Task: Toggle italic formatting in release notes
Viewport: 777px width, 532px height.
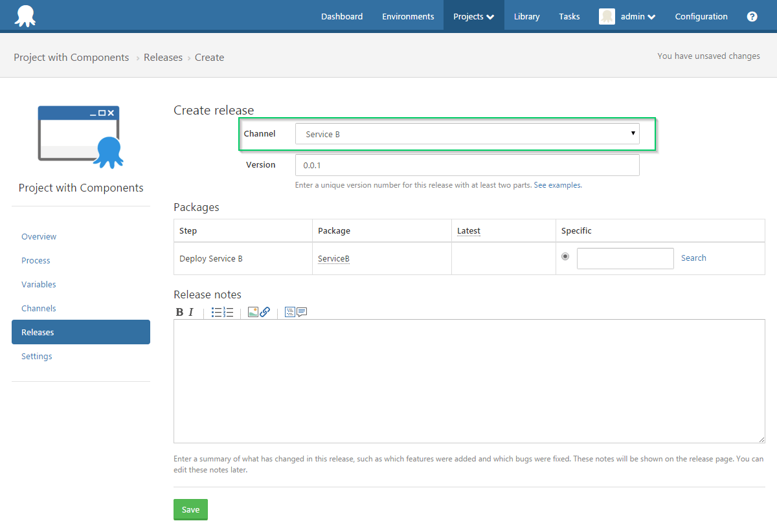Action: tap(191, 312)
